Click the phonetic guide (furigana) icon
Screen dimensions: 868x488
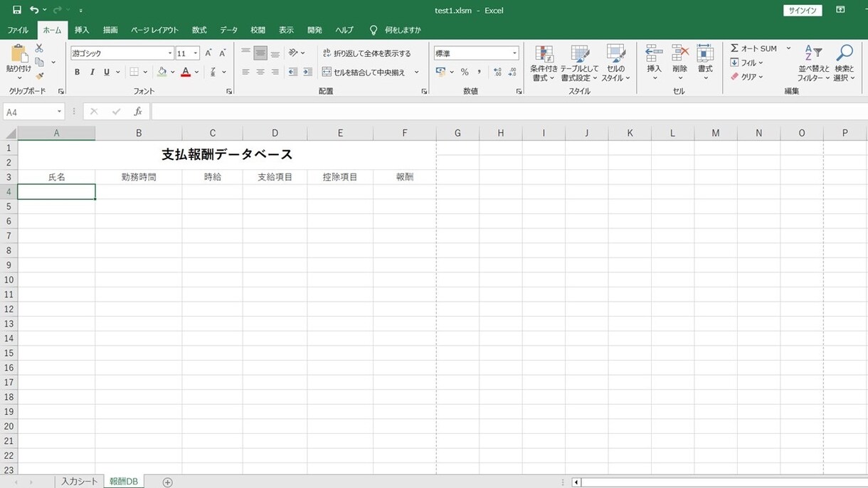point(214,72)
